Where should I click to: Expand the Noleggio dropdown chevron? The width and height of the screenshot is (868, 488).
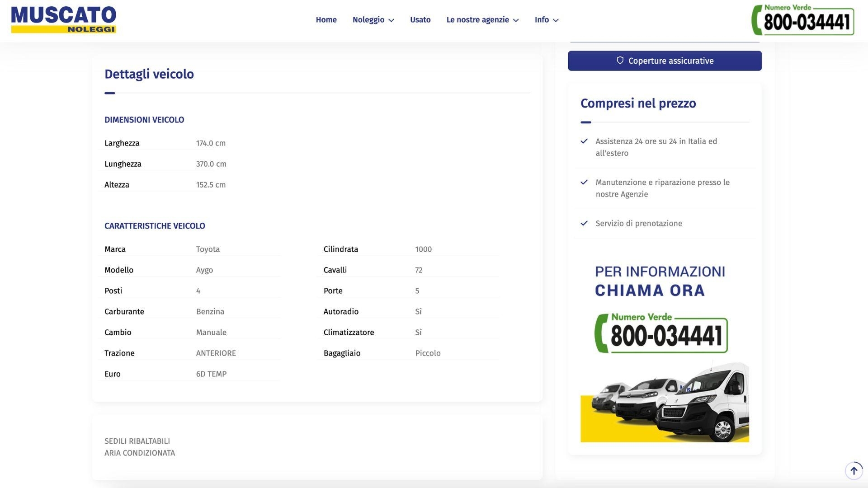[x=391, y=20]
